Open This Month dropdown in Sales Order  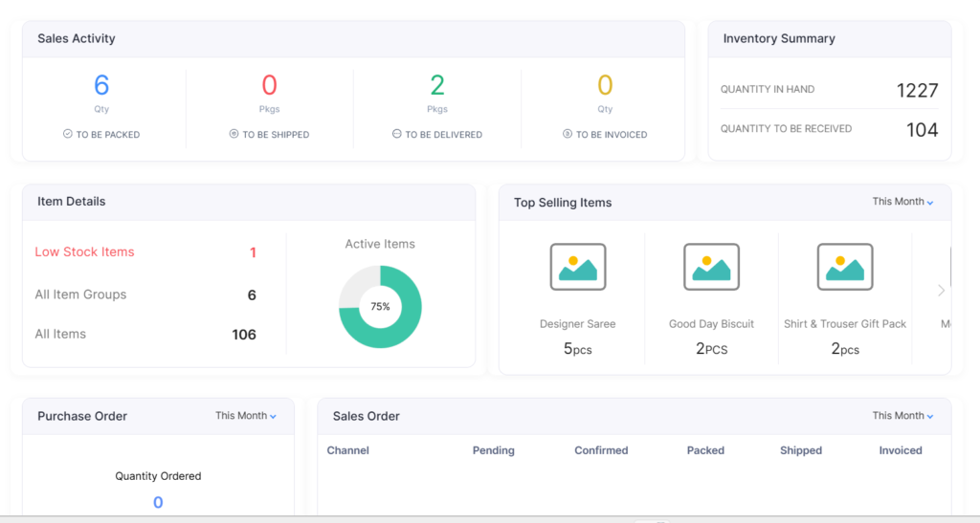coord(902,416)
